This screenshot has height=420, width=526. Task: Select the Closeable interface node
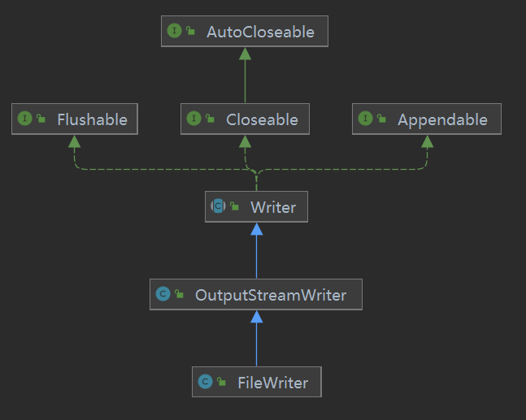[245, 119]
